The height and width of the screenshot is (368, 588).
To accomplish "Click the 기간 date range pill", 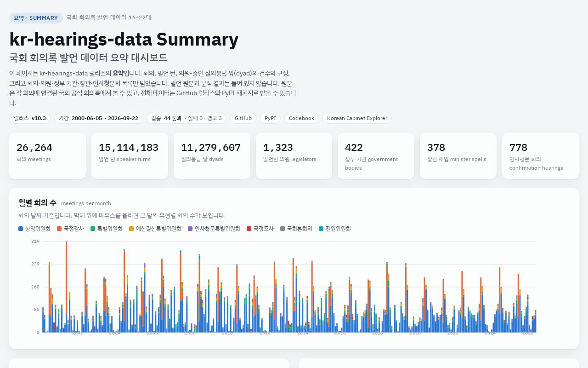I will point(98,118).
